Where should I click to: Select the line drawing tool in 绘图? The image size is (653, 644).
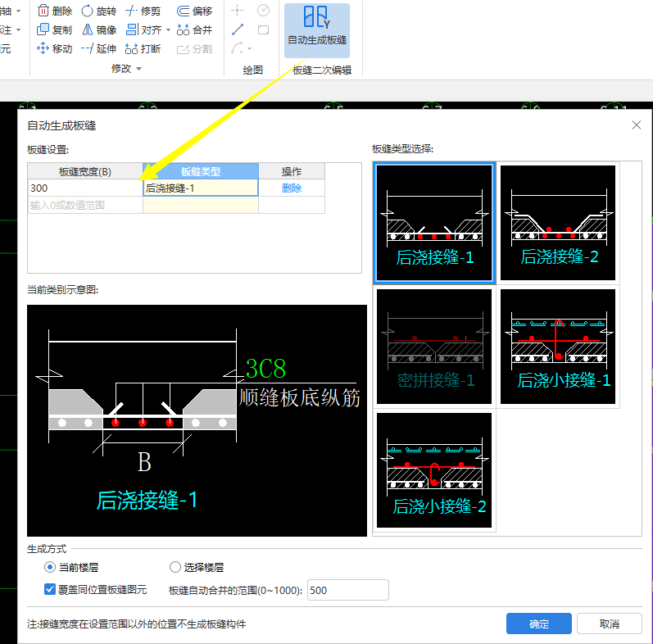pos(238,29)
